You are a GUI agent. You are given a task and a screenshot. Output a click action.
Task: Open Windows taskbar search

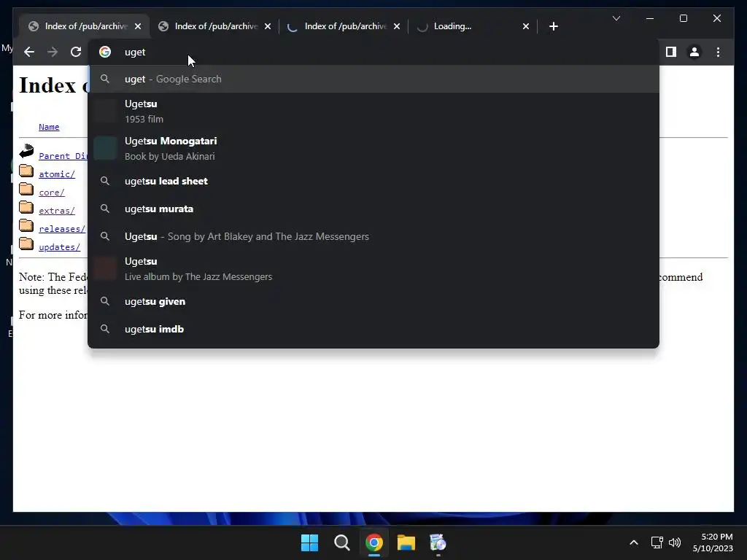pyautogui.click(x=341, y=542)
